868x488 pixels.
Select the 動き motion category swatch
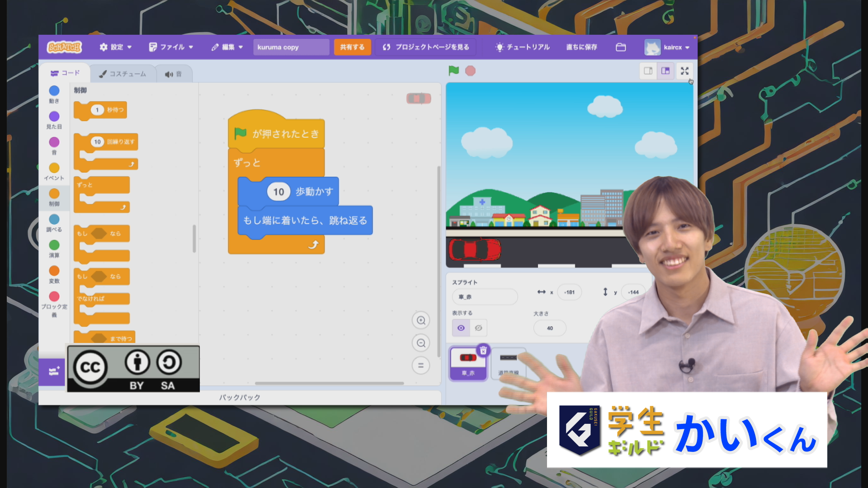click(54, 91)
